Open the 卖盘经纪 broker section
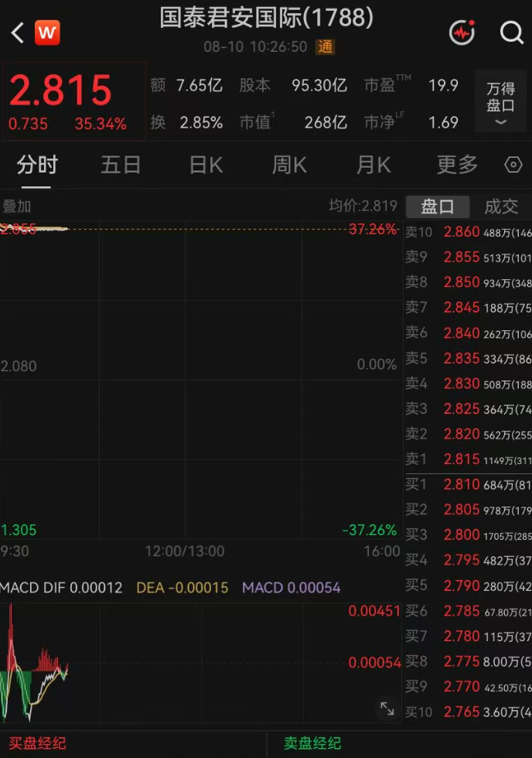The width and height of the screenshot is (532, 758). pyautogui.click(x=312, y=743)
